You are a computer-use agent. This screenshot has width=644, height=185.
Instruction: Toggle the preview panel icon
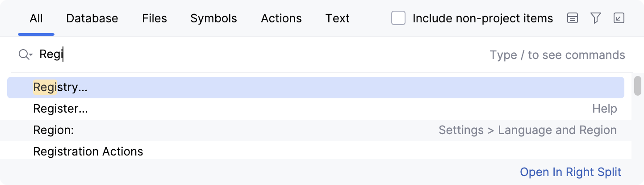tap(573, 18)
